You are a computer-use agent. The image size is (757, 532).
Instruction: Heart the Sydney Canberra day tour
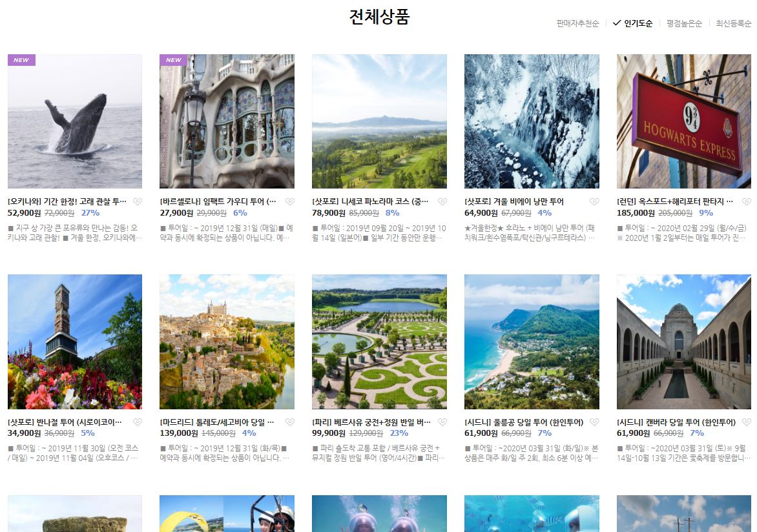point(747,422)
